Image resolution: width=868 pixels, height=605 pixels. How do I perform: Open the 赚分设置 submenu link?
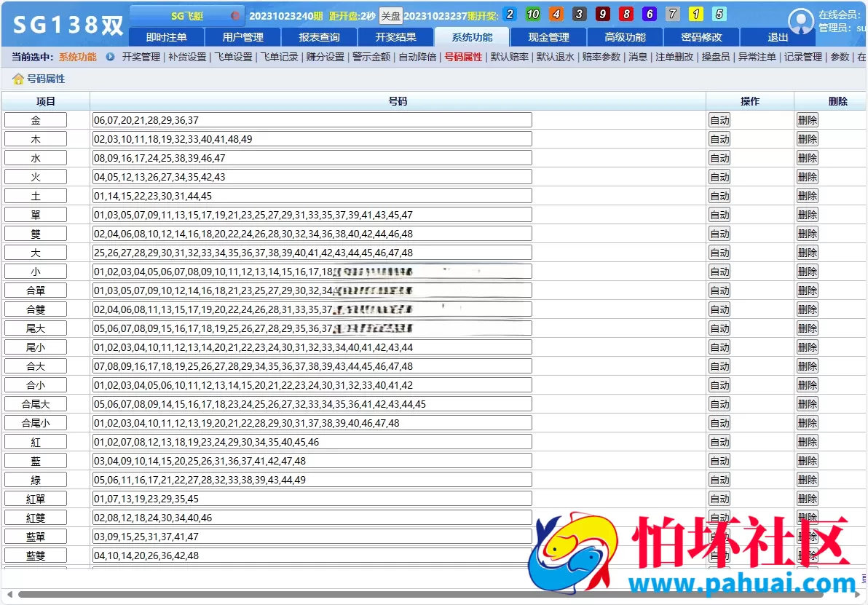(x=325, y=57)
